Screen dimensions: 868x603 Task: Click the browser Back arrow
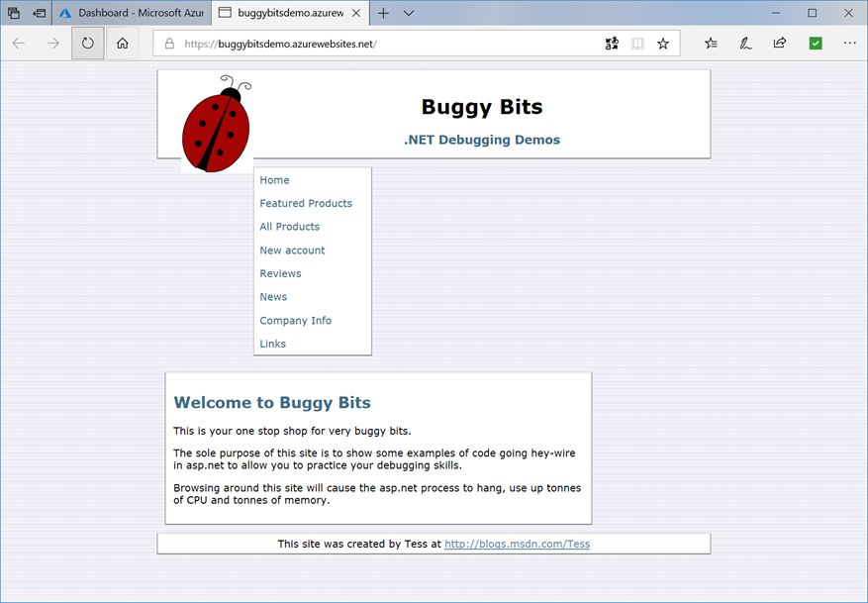18,44
